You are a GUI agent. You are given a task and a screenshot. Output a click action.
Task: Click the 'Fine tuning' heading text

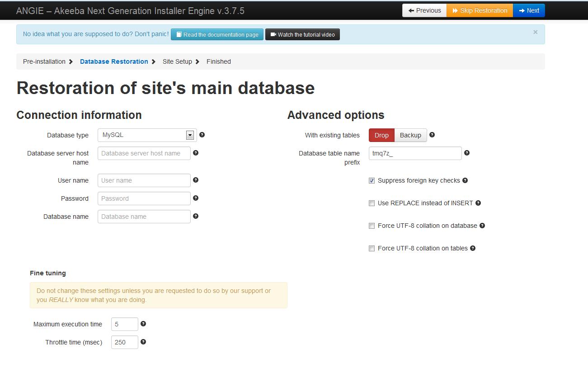(48, 273)
